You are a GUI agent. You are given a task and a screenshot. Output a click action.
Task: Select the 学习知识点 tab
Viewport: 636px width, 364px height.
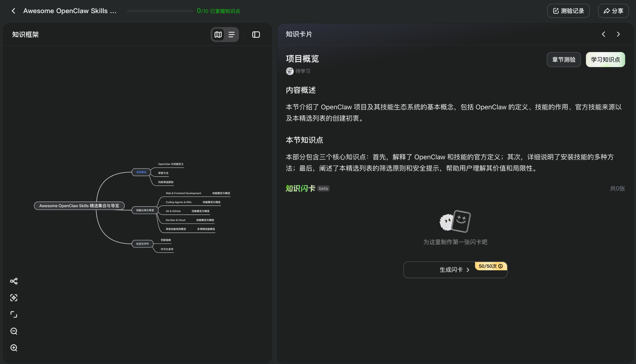pos(605,60)
